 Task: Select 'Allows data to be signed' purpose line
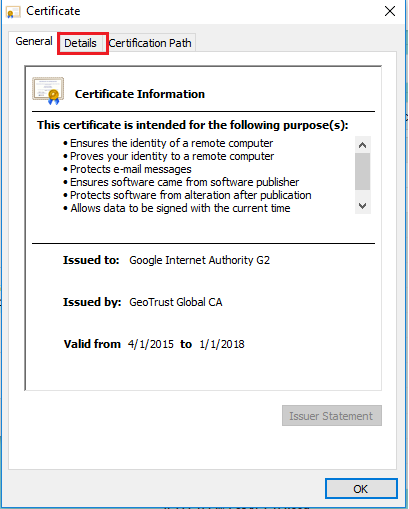(180, 208)
